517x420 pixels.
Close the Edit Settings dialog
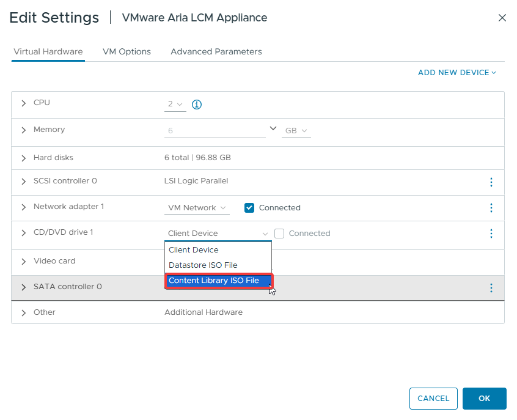tap(502, 18)
